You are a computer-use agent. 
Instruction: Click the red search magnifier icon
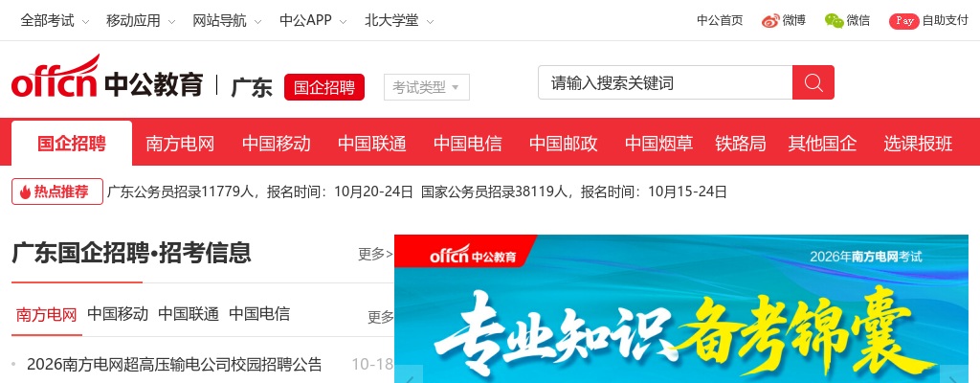(x=813, y=82)
